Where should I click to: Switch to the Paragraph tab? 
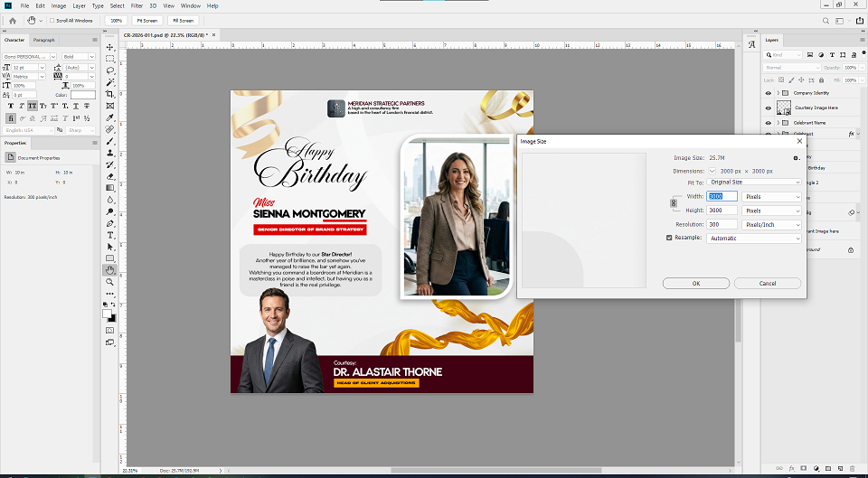pyautogui.click(x=43, y=40)
